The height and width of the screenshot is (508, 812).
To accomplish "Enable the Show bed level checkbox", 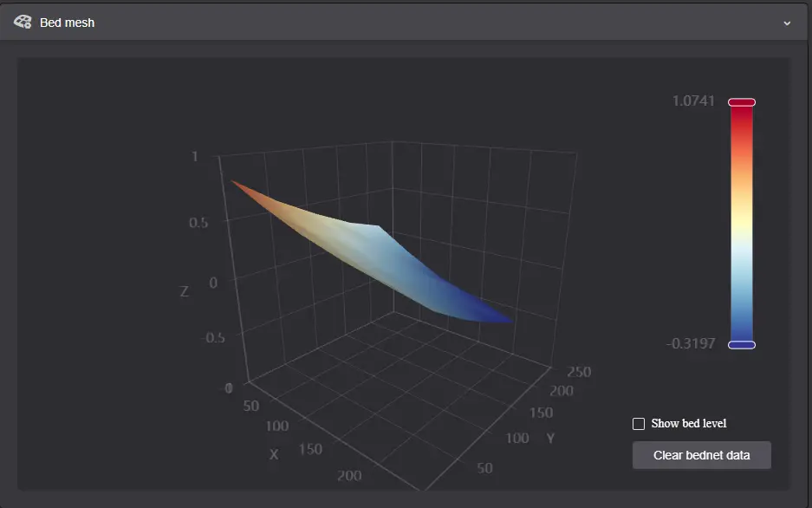I will pyautogui.click(x=639, y=424).
